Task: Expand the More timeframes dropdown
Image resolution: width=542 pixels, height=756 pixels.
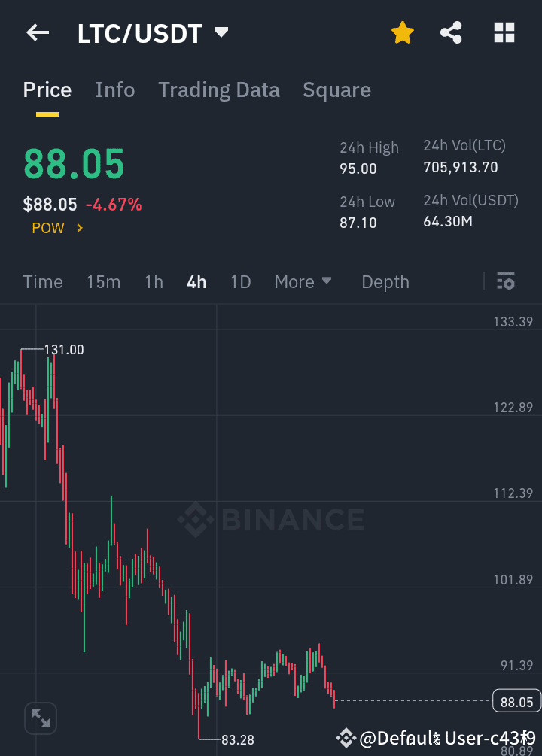Action: [303, 281]
